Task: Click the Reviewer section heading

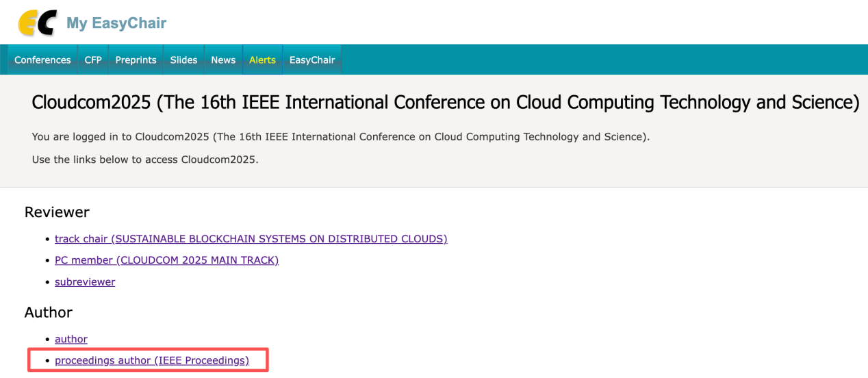Action: click(57, 212)
